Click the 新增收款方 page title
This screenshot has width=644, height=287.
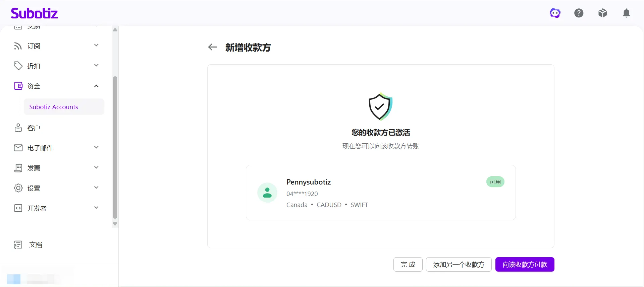[x=248, y=48]
